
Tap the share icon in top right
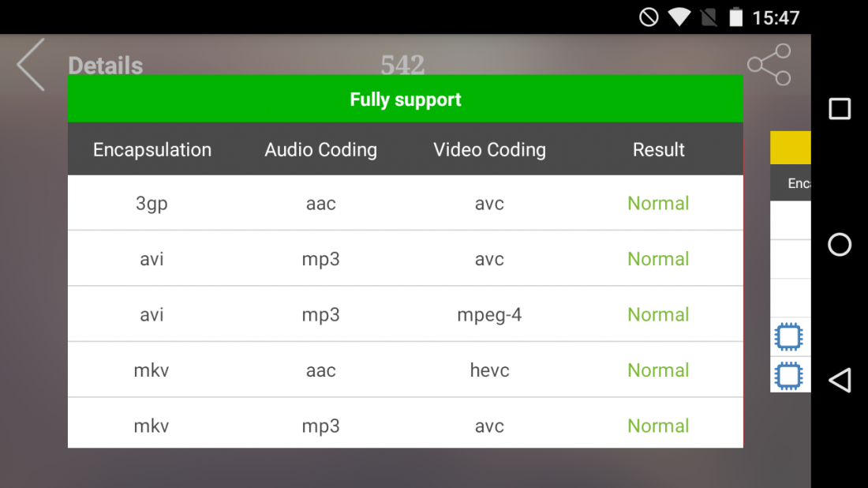769,65
